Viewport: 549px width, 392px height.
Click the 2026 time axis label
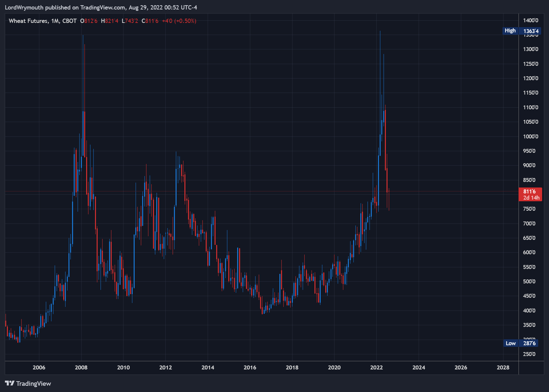461,367
